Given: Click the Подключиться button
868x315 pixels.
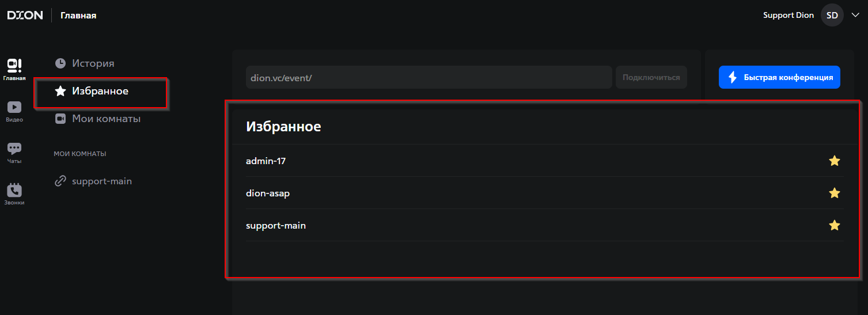Looking at the screenshot, I should (651, 77).
